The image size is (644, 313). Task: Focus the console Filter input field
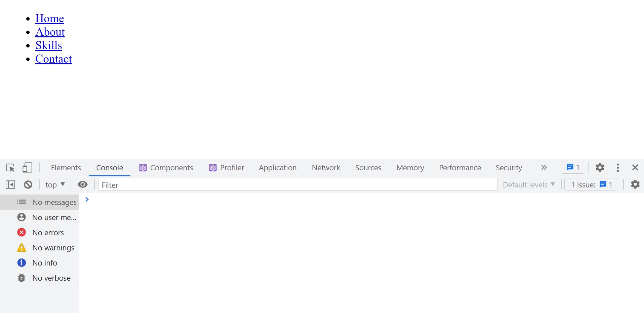(x=298, y=184)
